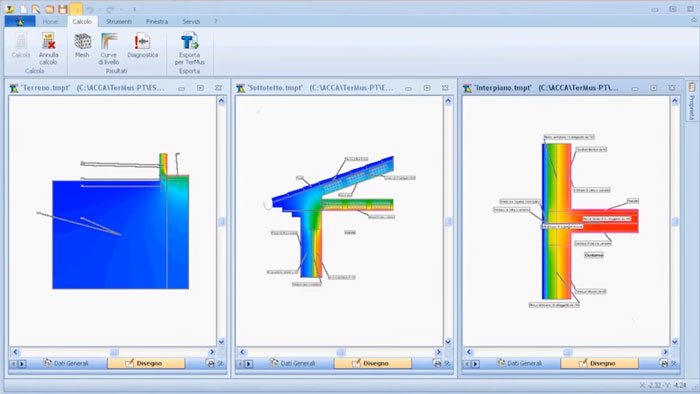Click the Servizi ribbon tab
This screenshot has height=394, width=700.
point(191,21)
